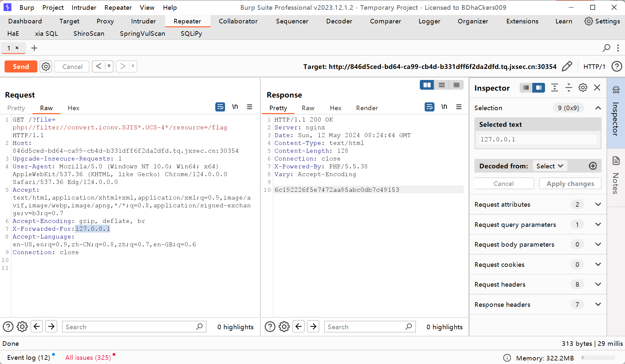Switch request view to Hex tab
The height and width of the screenshot is (364, 625).
(x=73, y=108)
